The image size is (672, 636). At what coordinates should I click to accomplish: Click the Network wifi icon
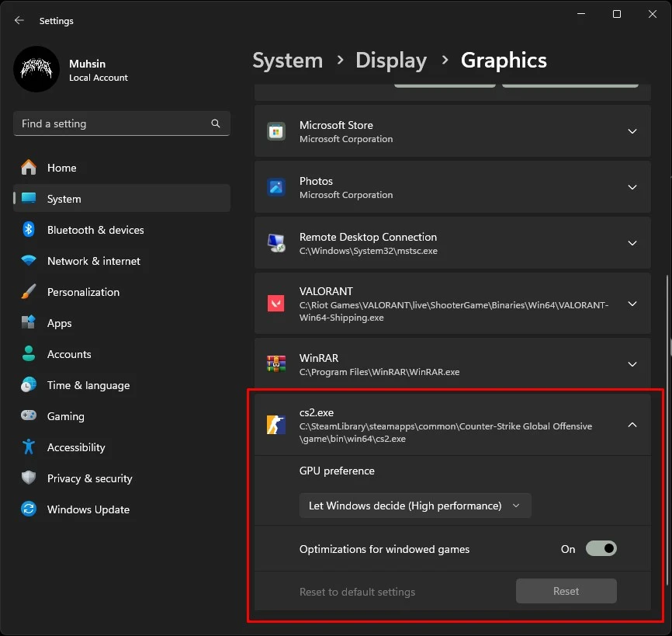tap(29, 260)
